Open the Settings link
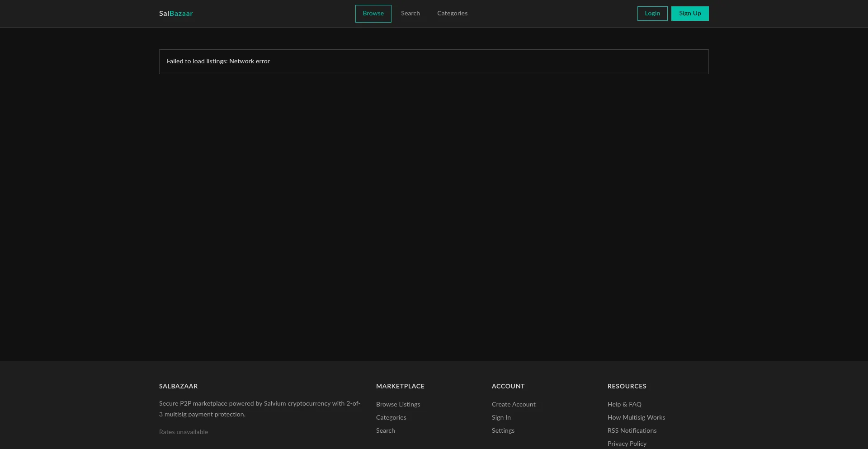The image size is (868, 449). [x=503, y=431]
